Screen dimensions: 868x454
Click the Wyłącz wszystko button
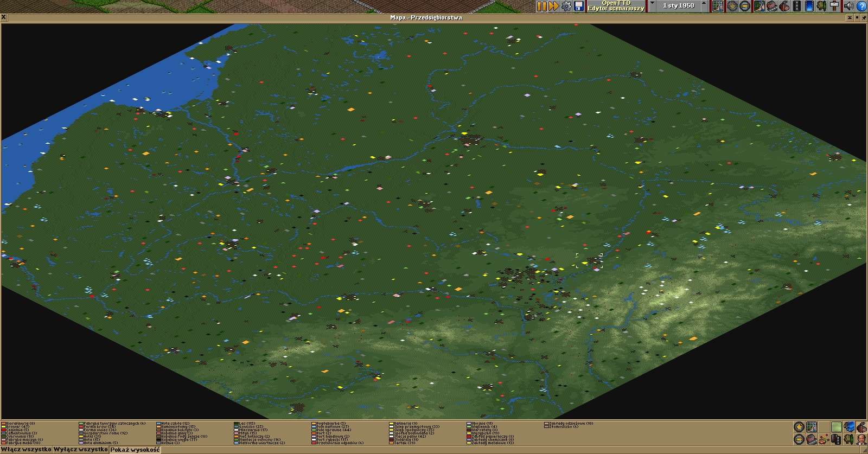point(80,450)
